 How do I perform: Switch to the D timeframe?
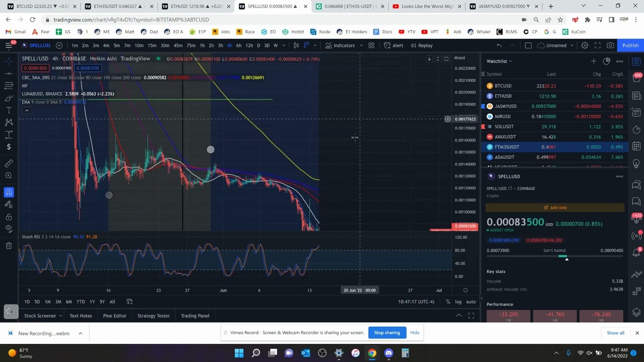pos(258,45)
